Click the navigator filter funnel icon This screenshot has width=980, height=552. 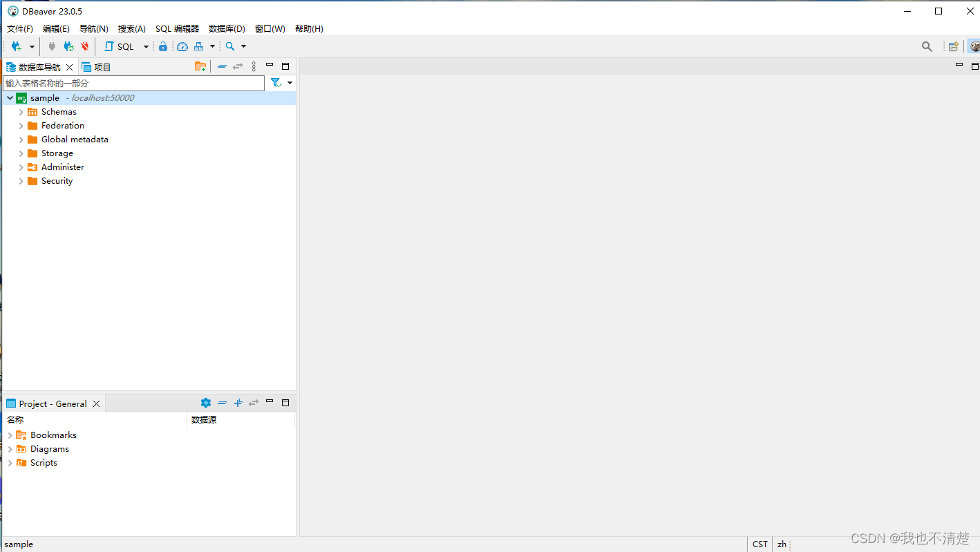tap(276, 83)
